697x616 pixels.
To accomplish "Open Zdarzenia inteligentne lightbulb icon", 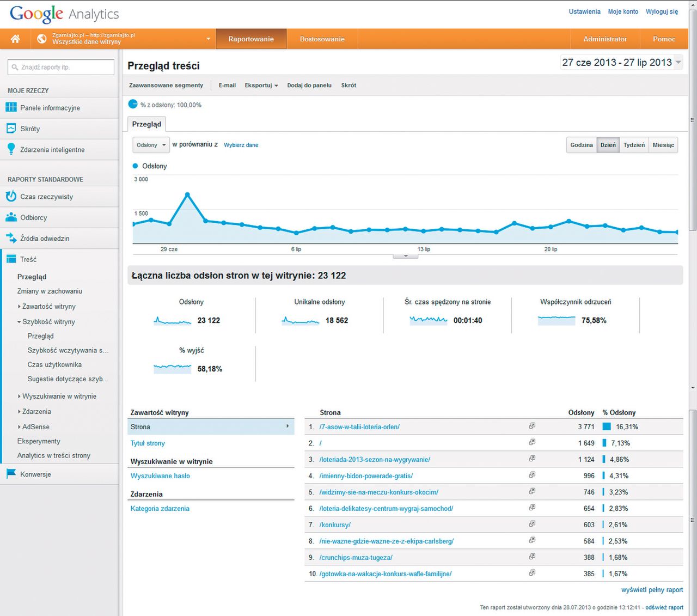I will coord(11,149).
